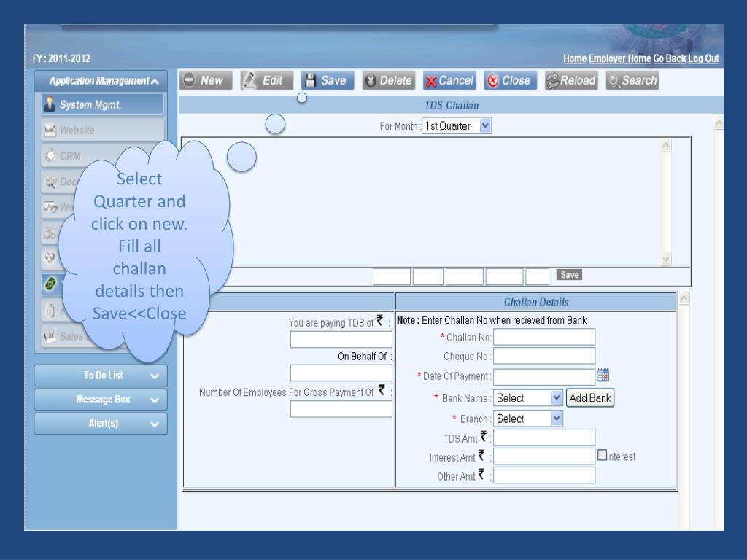This screenshot has width=747, height=560.
Task: Click the Challan Details scrollbar up arrow
Action: tap(684, 298)
